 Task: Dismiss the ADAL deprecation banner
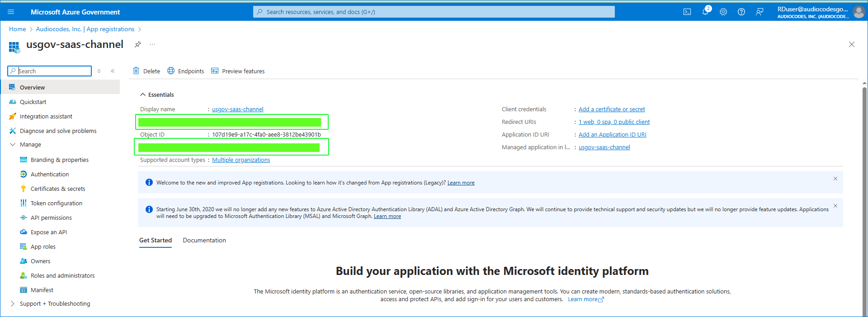point(835,206)
